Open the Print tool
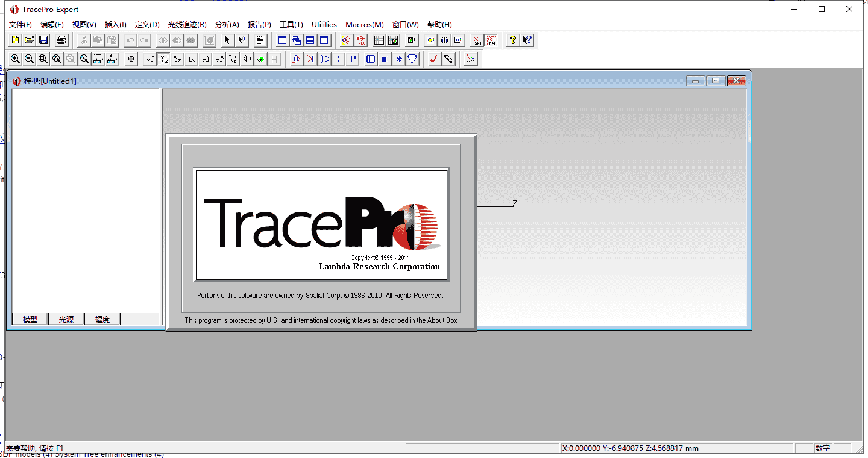 pyautogui.click(x=61, y=40)
